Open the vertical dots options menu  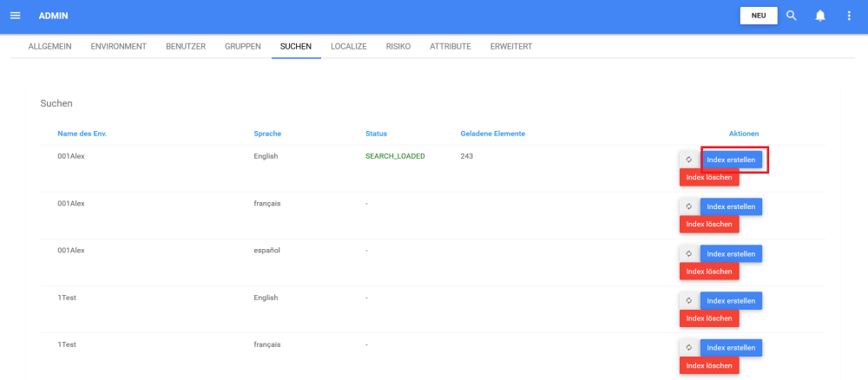[x=849, y=16]
